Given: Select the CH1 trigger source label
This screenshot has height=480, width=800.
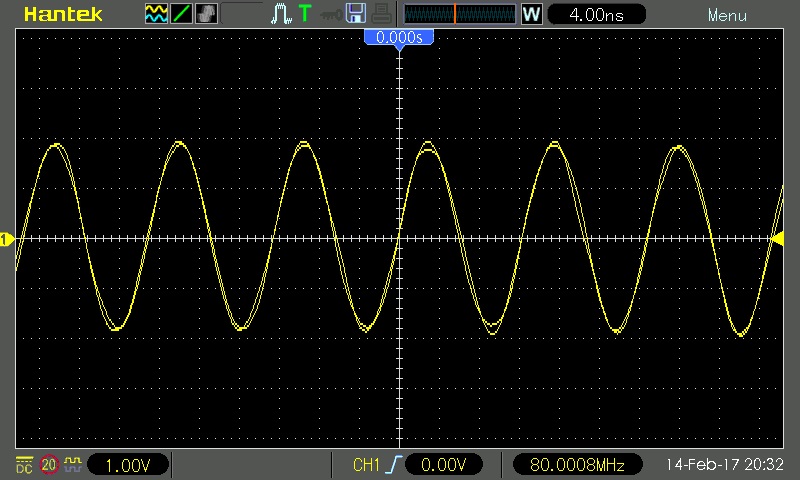Looking at the screenshot, I should coord(367,465).
